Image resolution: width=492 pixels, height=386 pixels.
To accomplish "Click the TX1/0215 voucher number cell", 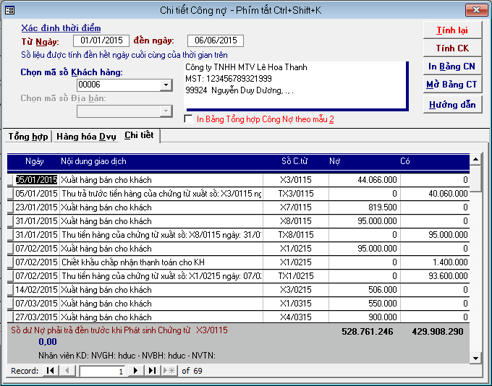I will click(296, 276).
